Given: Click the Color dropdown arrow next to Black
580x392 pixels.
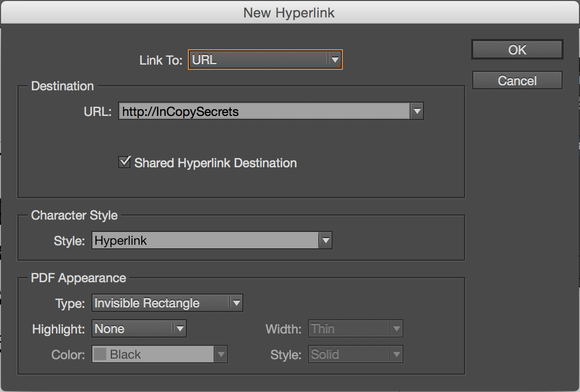Looking at the screenshot, I should click(x=220, y=355).
